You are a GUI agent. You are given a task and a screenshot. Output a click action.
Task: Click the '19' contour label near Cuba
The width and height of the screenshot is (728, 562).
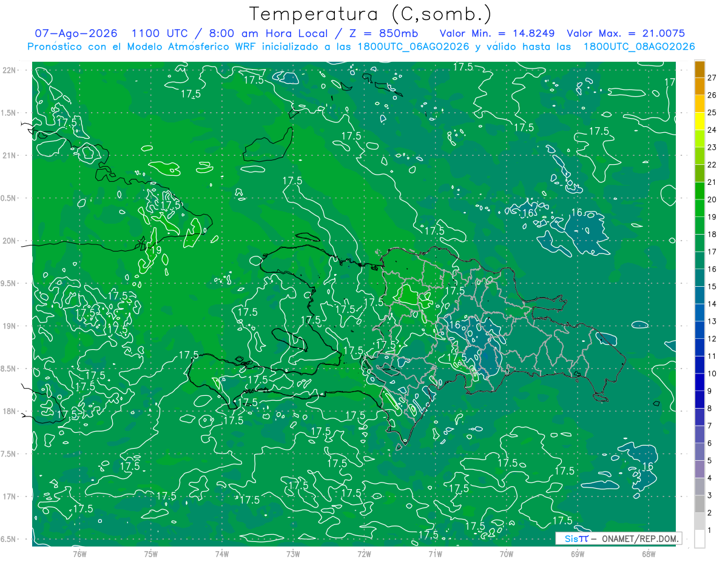coord(156,249)
